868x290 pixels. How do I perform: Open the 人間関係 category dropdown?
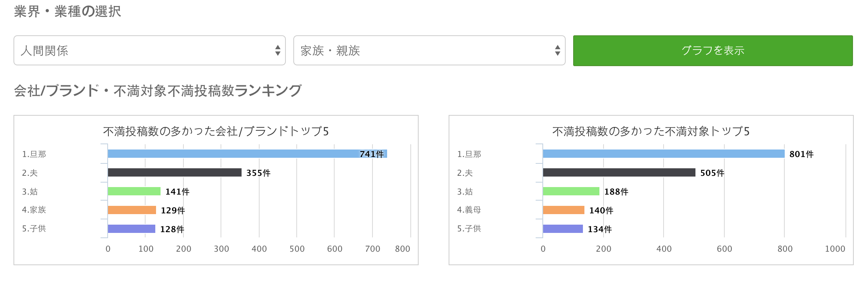click(x=150, y=50)
